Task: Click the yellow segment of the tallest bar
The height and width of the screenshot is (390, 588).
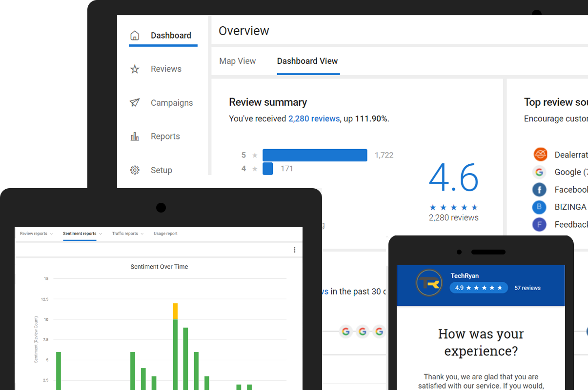Action: click(175, 311)
